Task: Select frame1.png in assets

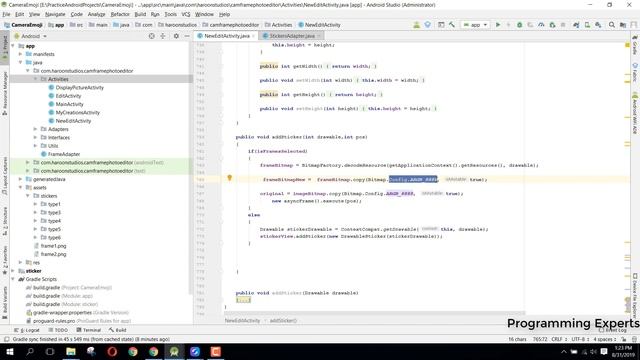Action: point(53,246)
